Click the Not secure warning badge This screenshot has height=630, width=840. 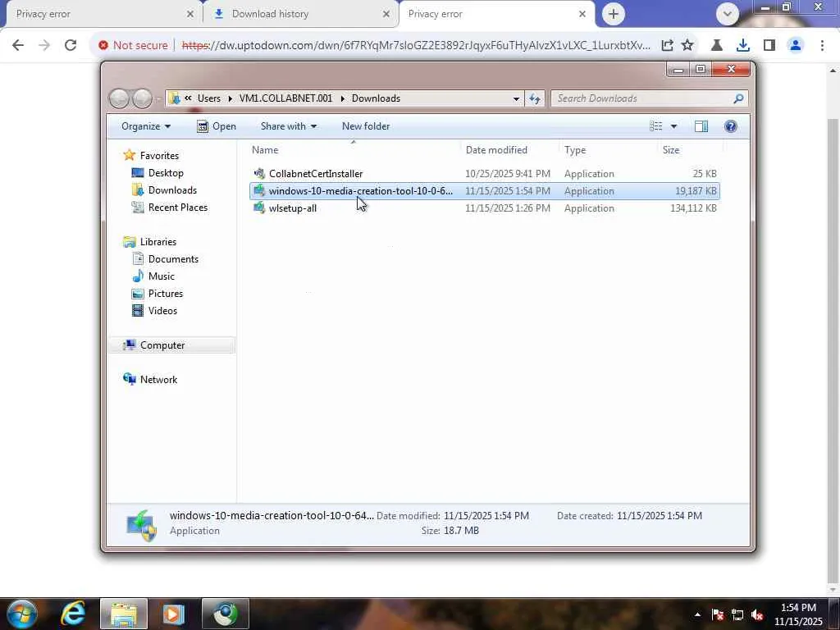[134, 45]
